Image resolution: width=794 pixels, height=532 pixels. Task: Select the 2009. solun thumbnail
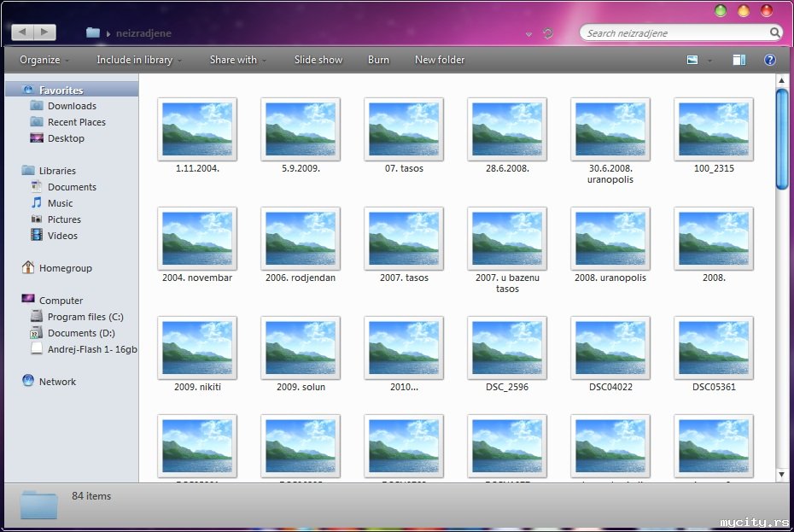click(x=301, y=348)
